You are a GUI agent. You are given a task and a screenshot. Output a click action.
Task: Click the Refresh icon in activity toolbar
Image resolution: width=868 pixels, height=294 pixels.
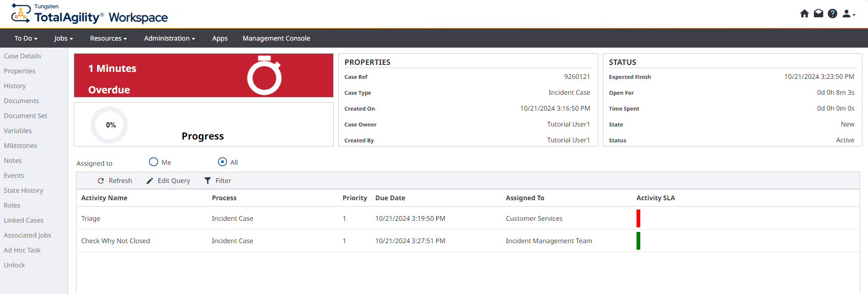(101, 181)
